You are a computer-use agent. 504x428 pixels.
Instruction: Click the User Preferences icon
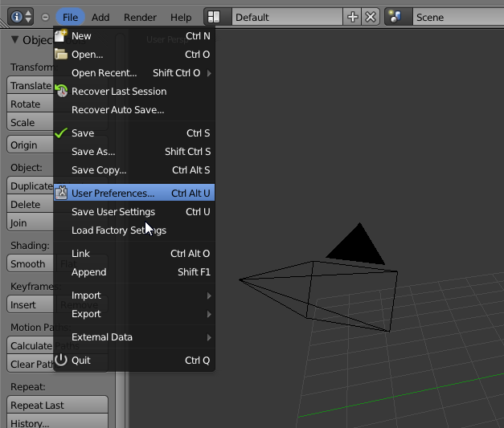pos(61,193)
